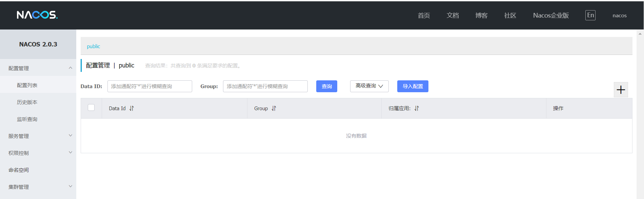Image resolution: width=644 pixels, height=199 pixels.
Task: Open Nacos企业版 link
Action: click(551, 16)
